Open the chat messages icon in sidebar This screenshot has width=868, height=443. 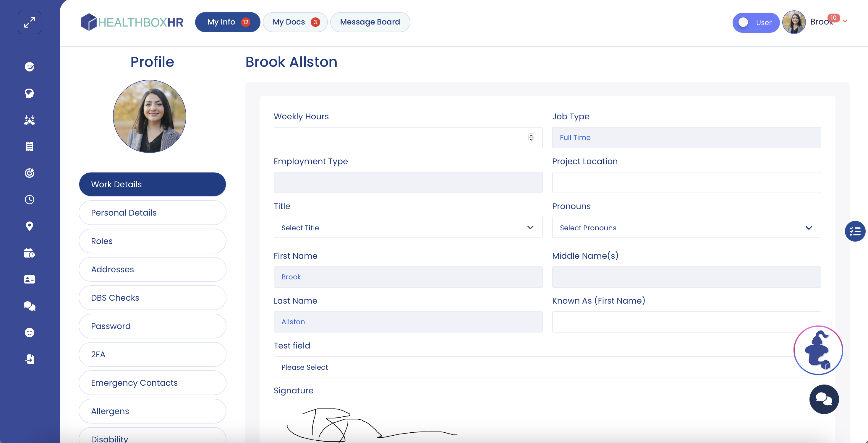coord(29,306)
